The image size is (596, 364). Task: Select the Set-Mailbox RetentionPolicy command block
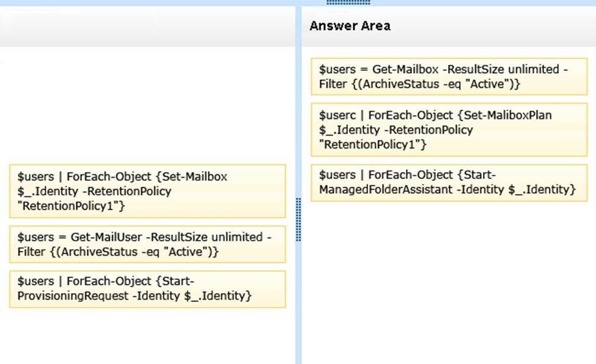click(147, 191)
